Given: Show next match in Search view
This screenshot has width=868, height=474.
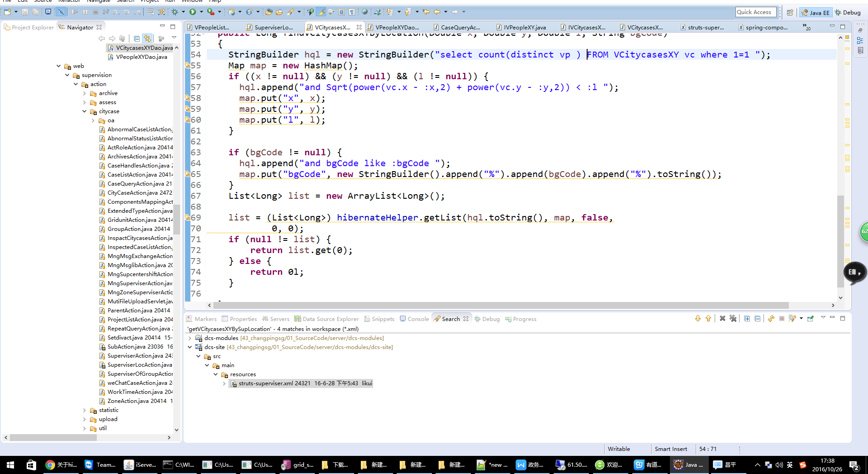Looking at the screenshot, I should 698,319.
